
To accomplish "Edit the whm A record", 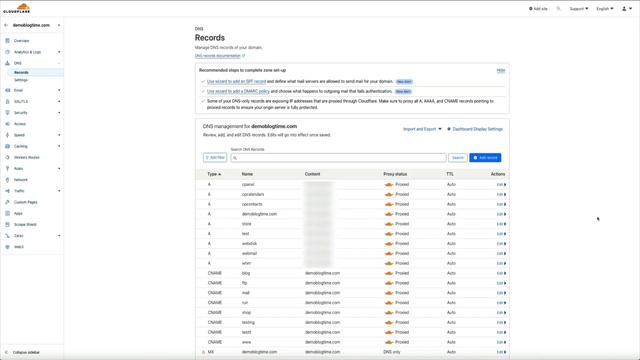I will [x=501, y=263].
